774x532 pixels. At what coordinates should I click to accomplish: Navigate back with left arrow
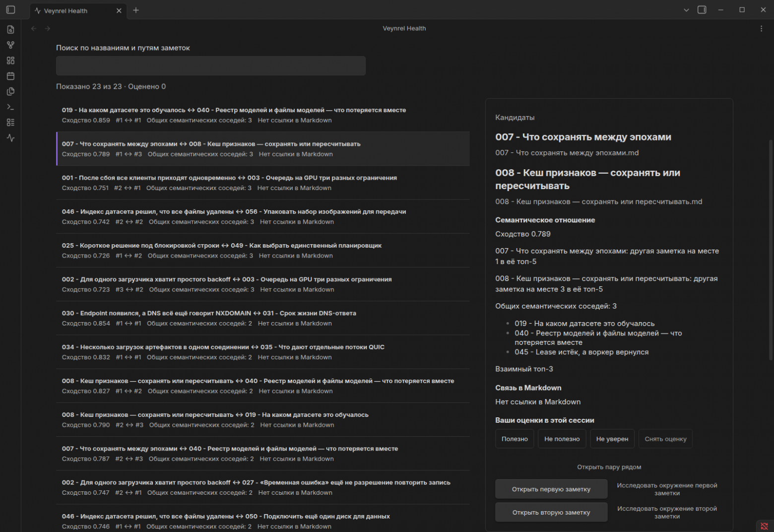coord(34,28)
